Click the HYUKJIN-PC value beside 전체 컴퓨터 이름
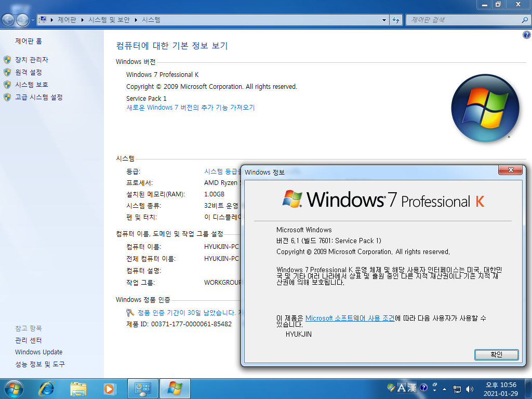This screenshot has height=399, width=532. tap(222, 259)
